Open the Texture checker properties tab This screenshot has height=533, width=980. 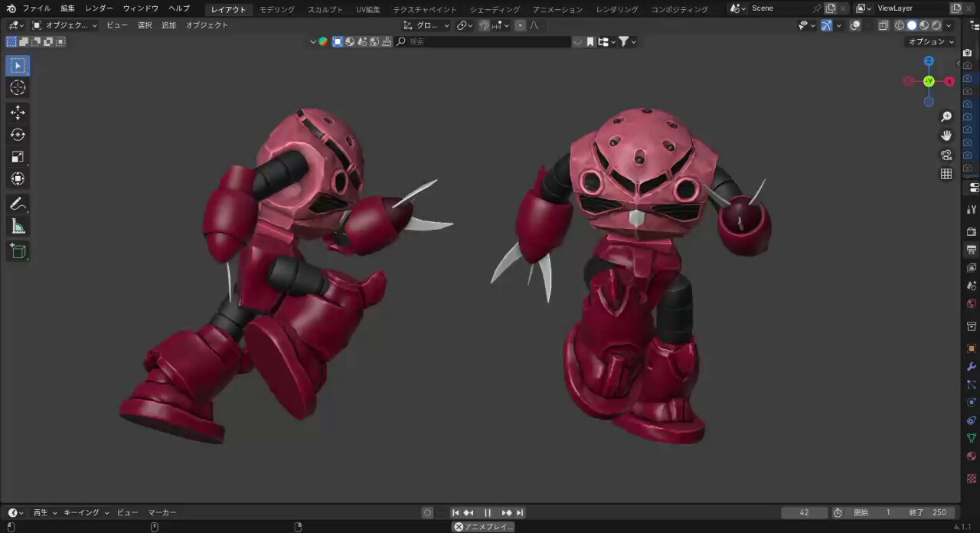(x=972, y=479)
